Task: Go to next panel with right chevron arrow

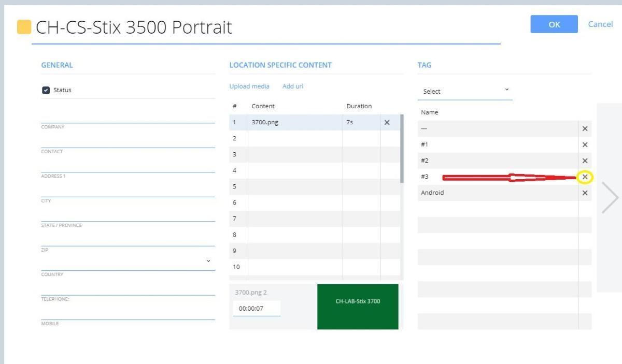Action: tap(610, 197)
